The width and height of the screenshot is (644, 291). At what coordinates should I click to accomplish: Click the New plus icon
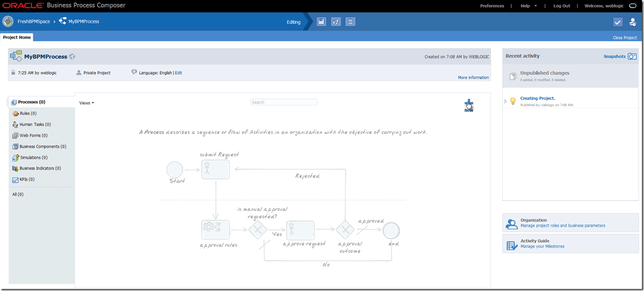[469, 104]
